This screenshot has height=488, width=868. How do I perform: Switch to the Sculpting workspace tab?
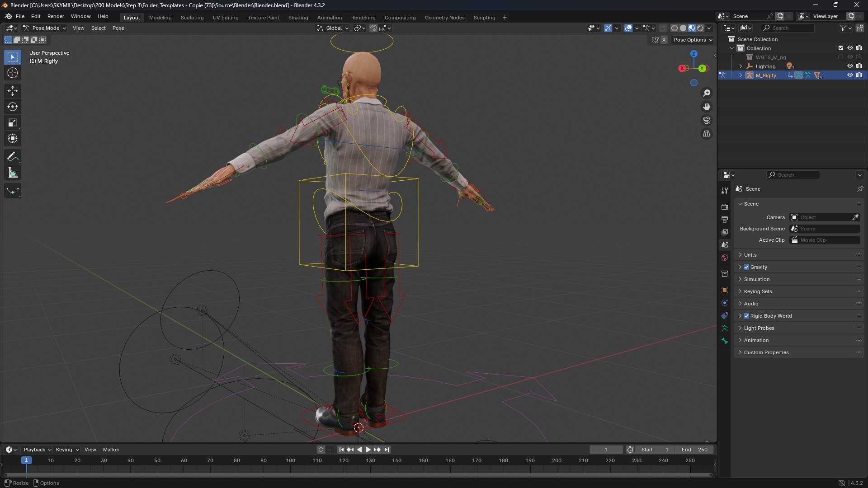[192, 18]
